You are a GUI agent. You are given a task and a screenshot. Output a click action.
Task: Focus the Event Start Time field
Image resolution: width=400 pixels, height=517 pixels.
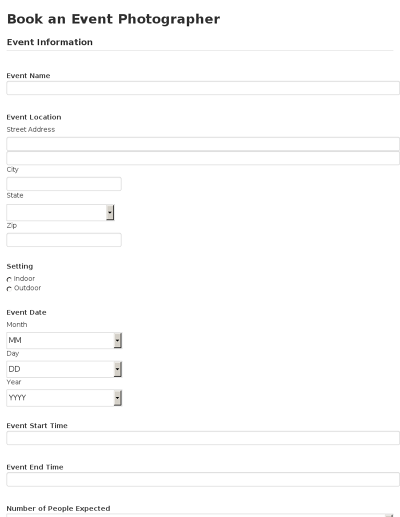203,438
